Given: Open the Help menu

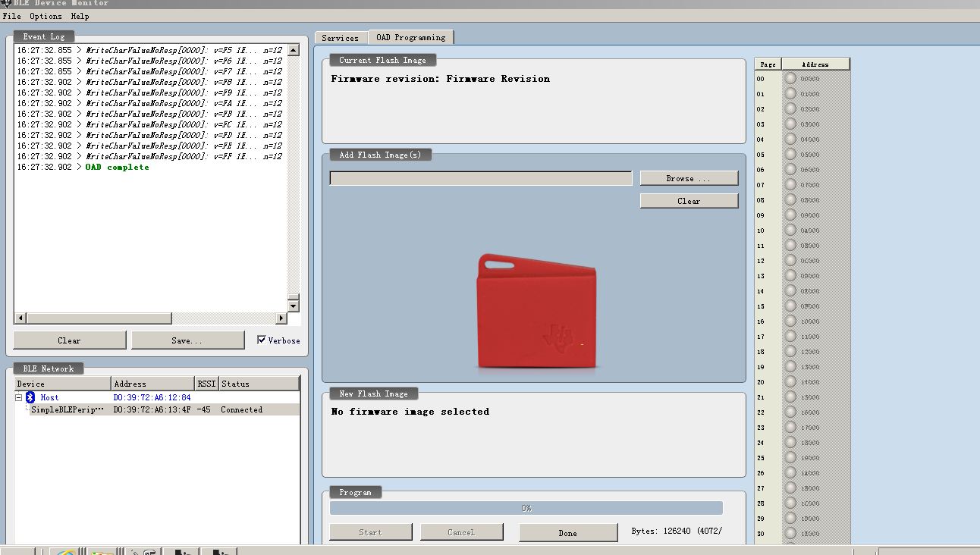Looking at the screenshot, I should 80,16.
